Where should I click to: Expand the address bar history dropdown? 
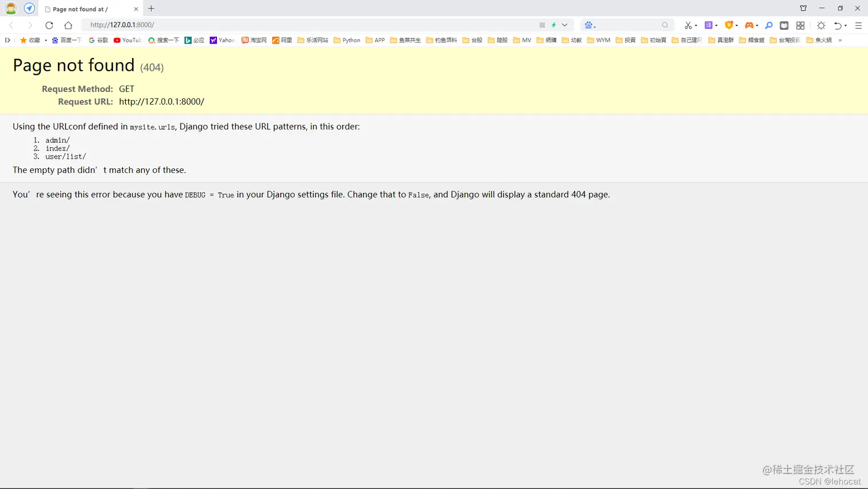coord(565,25)
